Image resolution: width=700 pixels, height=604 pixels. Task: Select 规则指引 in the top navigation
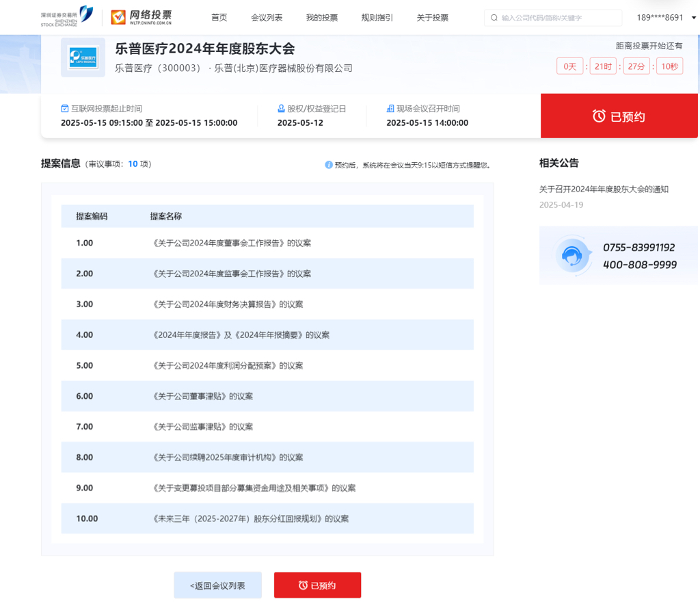click(x=377, y=17)
